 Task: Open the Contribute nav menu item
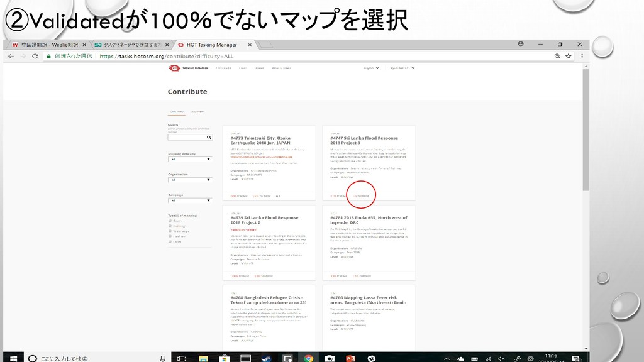pos(223,68)
